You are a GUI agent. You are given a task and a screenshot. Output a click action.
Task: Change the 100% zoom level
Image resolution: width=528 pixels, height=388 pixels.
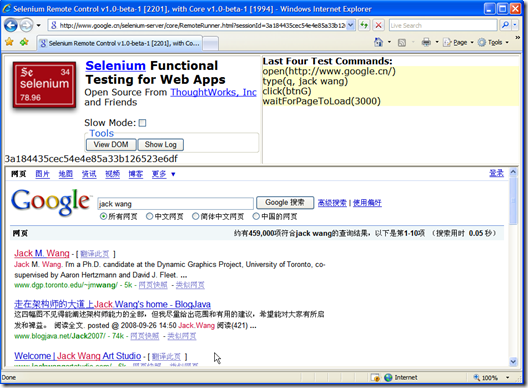point(486,378)
